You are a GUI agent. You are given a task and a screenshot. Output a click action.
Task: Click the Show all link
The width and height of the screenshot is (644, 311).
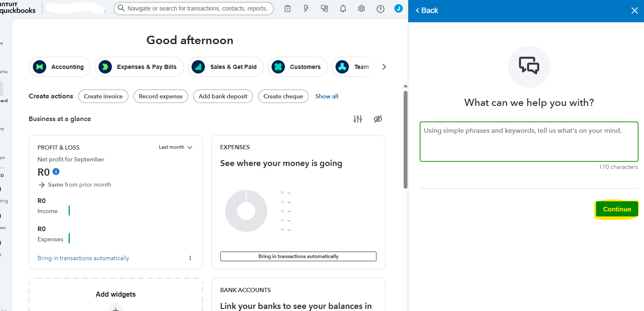[x=327, y=96]
